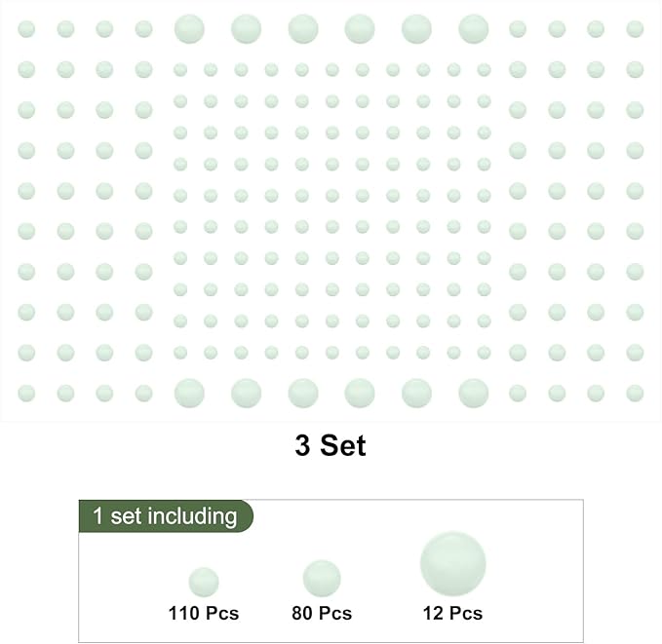
Task: Select the rightmost large pearl in top row
Action: point(474,29)
